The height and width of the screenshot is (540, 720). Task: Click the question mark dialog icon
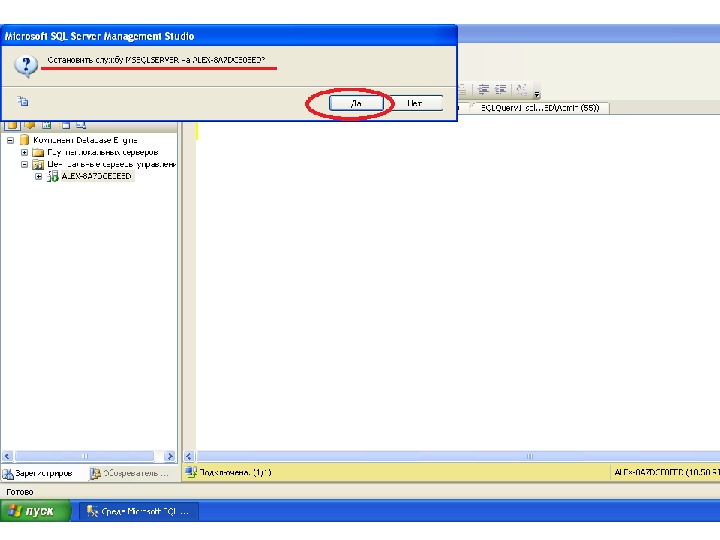pyautogui.click(x=26, y=66)
